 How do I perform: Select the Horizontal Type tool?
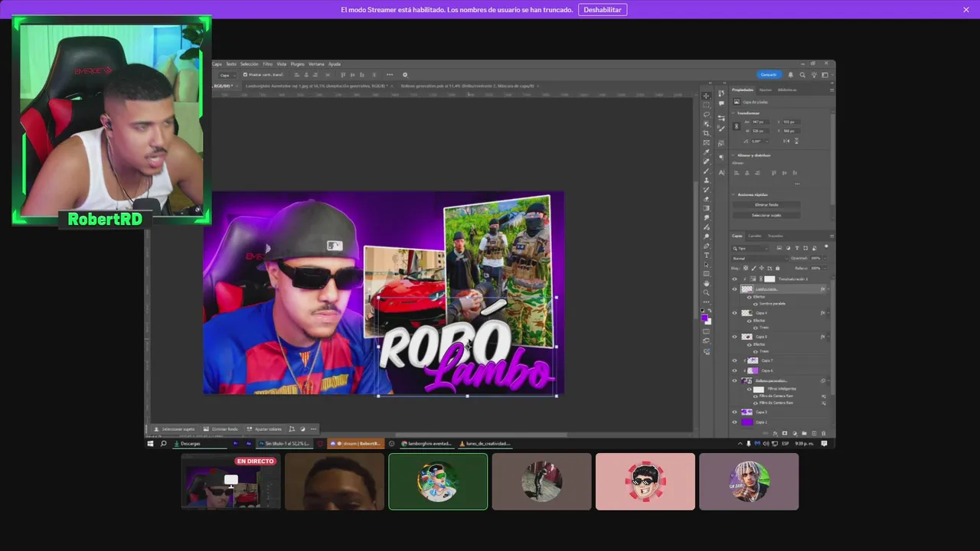coord(706,255)
